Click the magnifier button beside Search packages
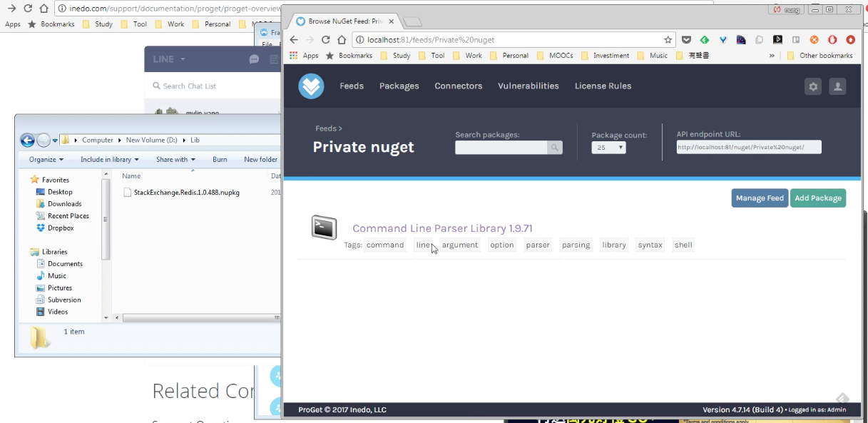Viewport: 868px width, 423px height. [554, 148]
